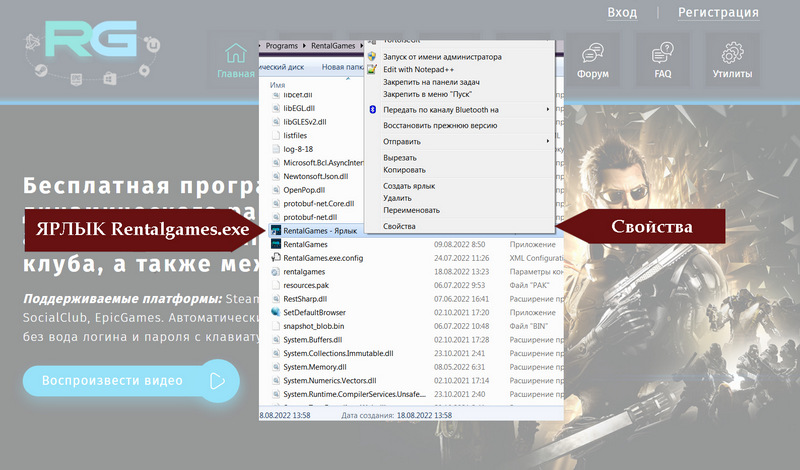Open the Форум chat bubbles icon
The width and height of the screenshot is (800, 470).
[x=593, y=53]
